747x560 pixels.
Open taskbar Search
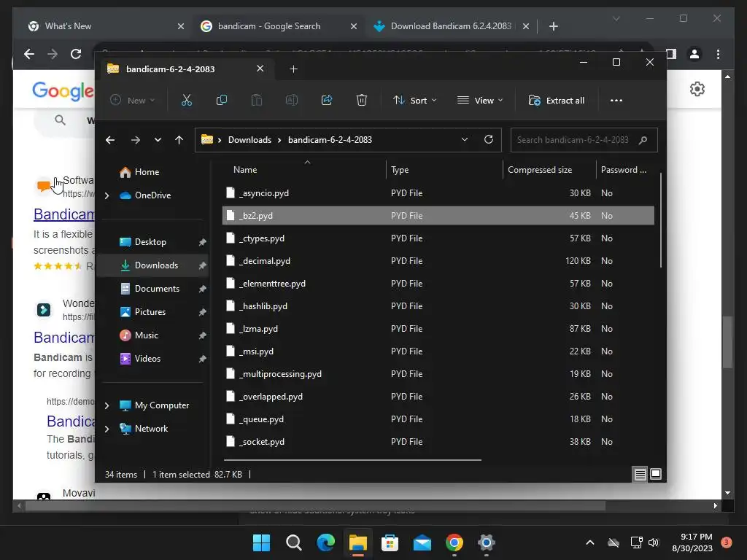click(x=293, y=542)
